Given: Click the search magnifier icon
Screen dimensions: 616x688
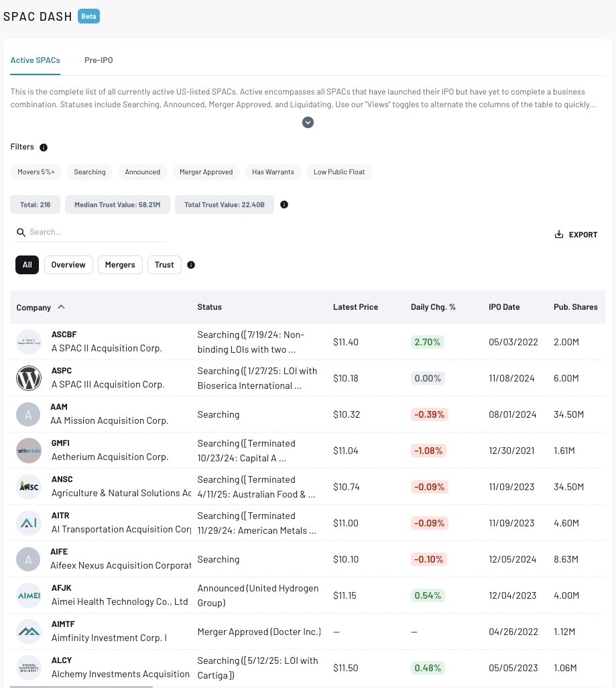Looking at the screenshot, I should click(x=21, y=232).
